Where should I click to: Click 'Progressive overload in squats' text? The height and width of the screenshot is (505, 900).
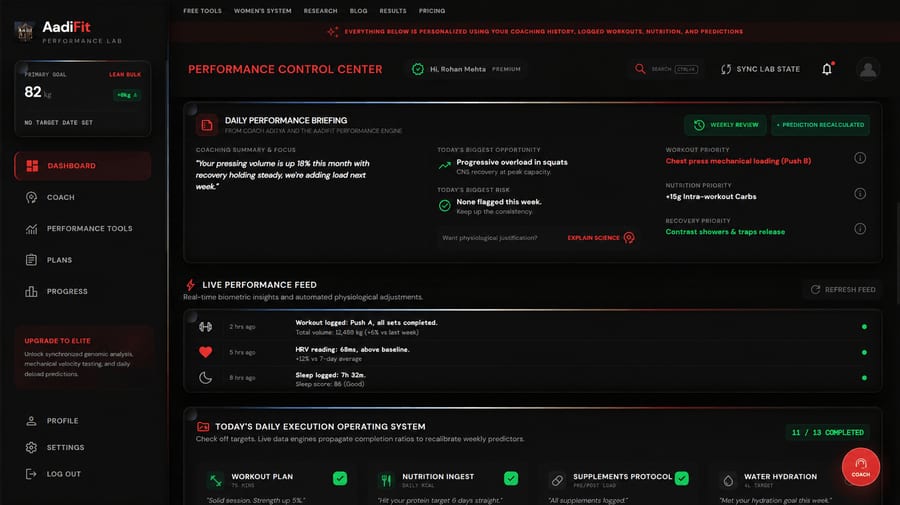point(511,162)
